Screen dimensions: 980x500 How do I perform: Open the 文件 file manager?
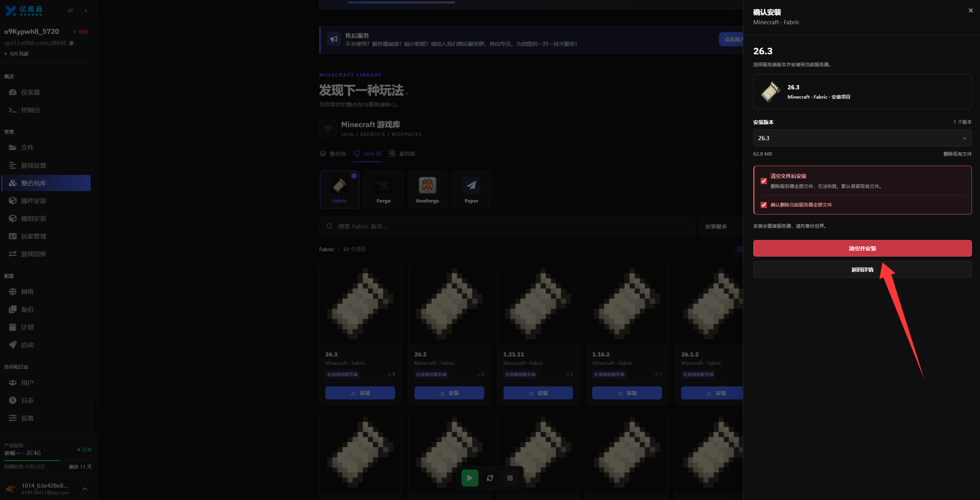[46, 148]
